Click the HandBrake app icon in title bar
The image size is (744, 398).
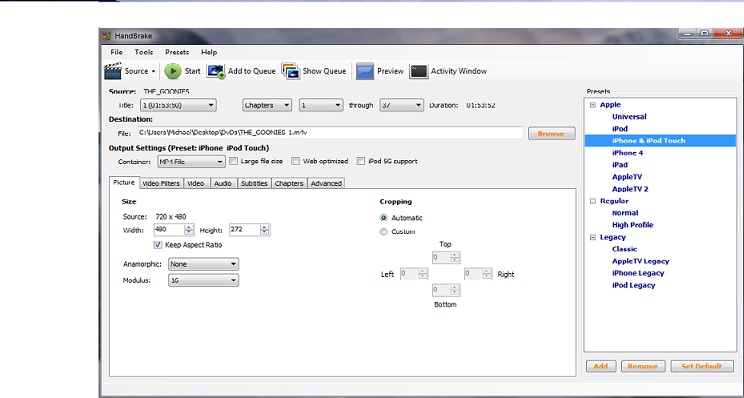107,36
